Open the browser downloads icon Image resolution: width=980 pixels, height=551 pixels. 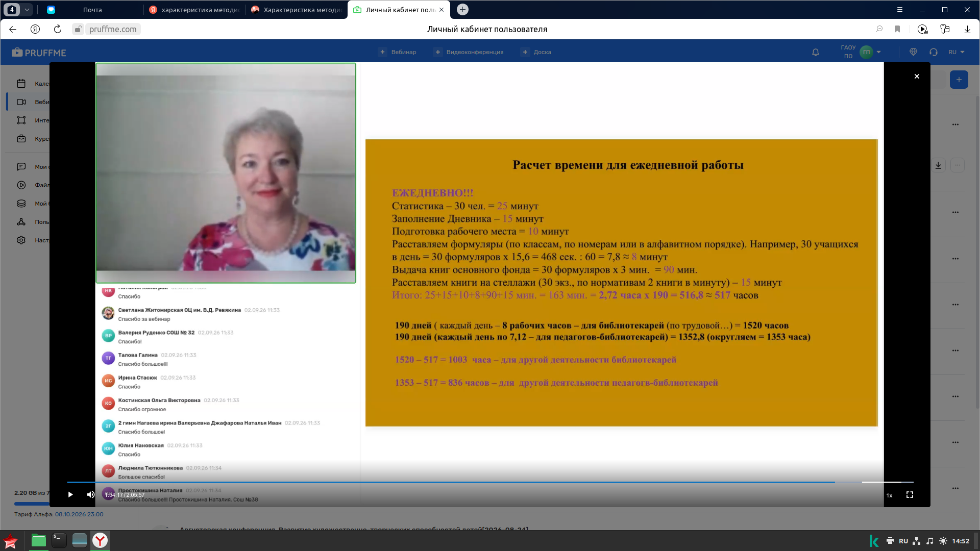[967, 29]
